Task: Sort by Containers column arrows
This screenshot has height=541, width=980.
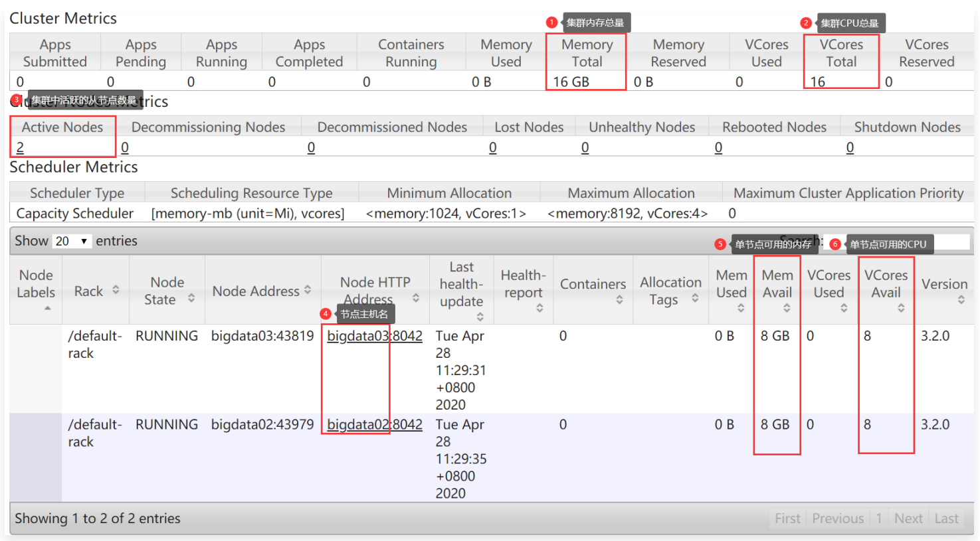Action: tap(619, 299)
